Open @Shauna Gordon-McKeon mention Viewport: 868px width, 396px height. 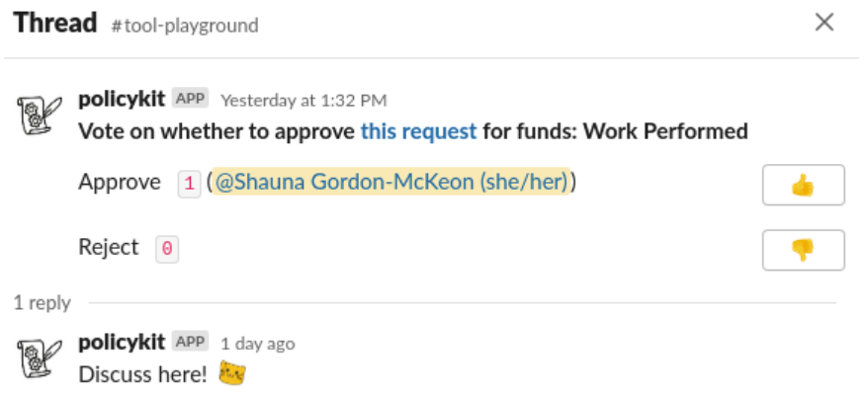point(391,182)
